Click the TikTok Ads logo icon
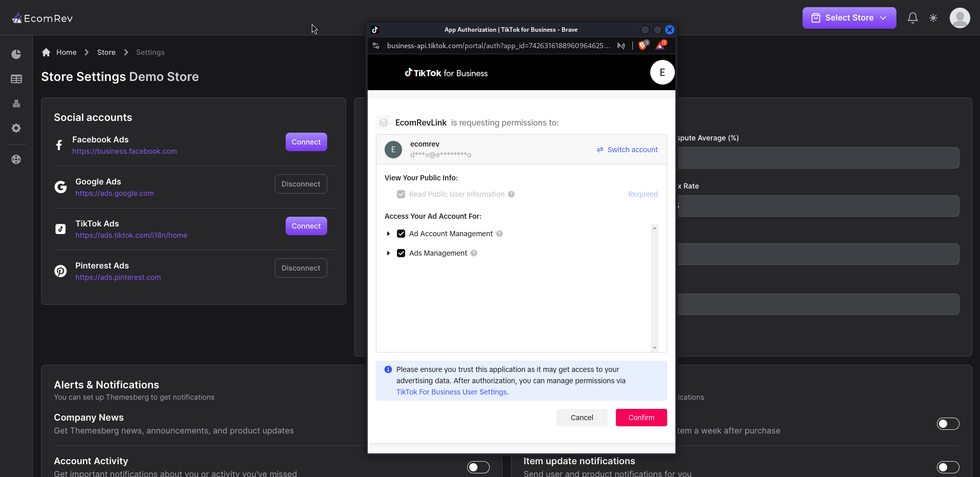The image size is (980, 477). click(61, 229)
